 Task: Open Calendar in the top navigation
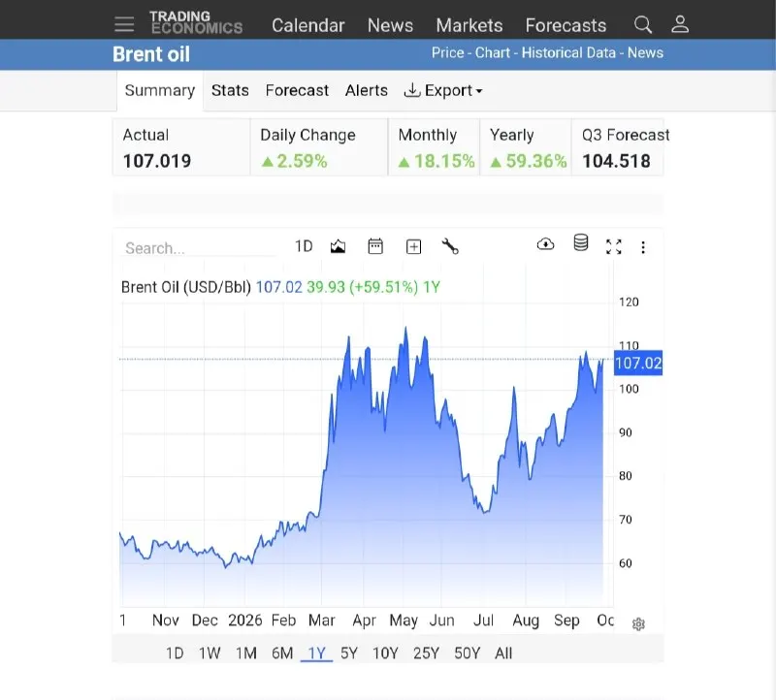(307, 25)
